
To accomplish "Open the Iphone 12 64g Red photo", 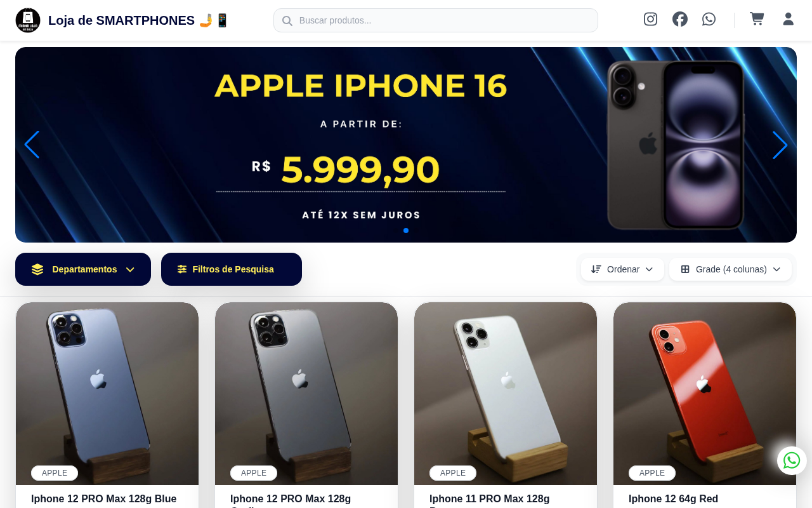I will coord(705,394).
